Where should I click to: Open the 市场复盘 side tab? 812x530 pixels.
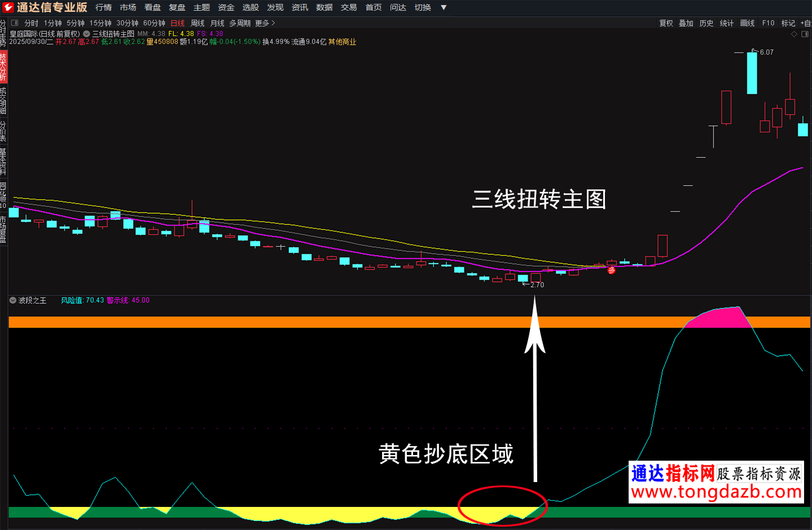click(3, 229)
